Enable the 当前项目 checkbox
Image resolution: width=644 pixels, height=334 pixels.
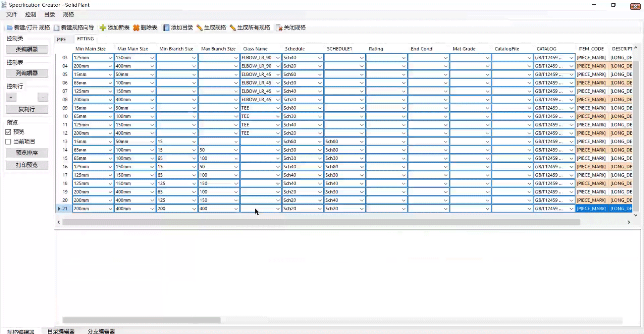click(x=8, y=142)
